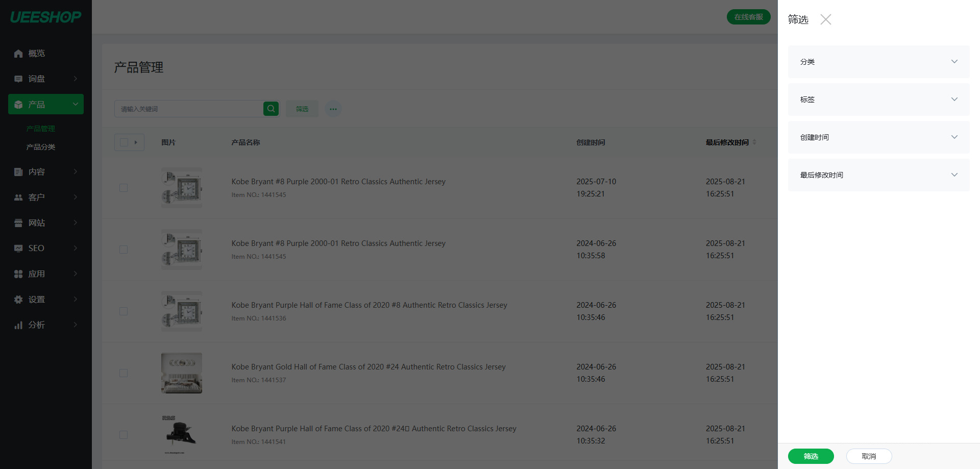
Task: Expand the 分类 category filter section
Action: [878, 62]
